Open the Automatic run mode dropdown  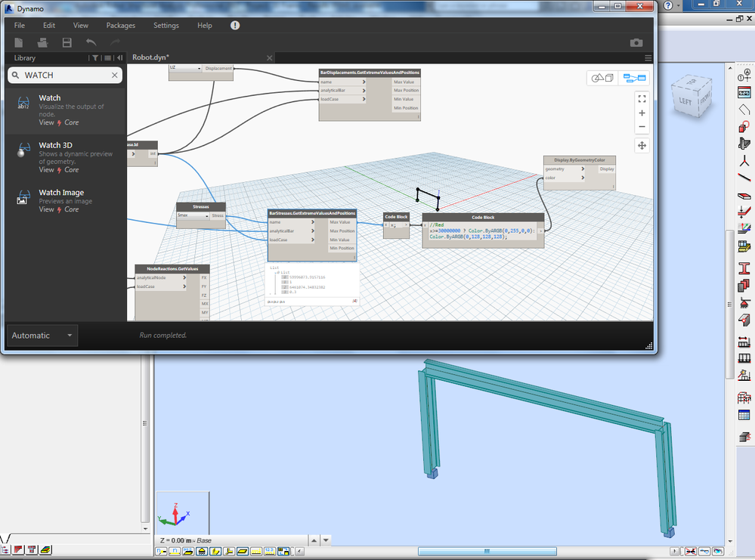pyautogui.click(x=42, y=336)
